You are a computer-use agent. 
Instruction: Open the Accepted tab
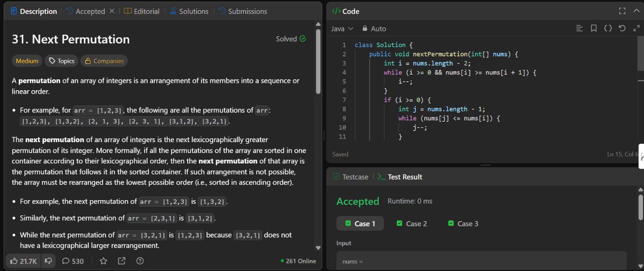coord(86,11)
